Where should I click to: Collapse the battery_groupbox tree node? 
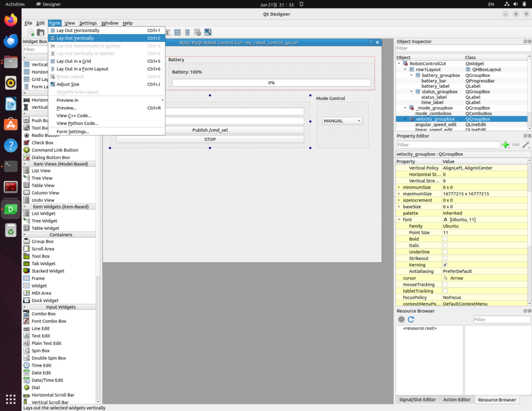click(x=411, y=75)
